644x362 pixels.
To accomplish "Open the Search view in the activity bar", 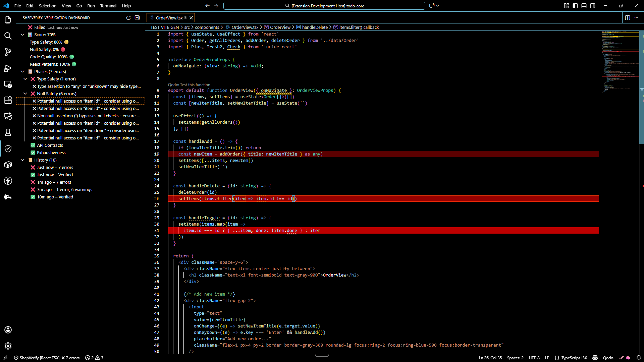I will click(x=8, y=36).
